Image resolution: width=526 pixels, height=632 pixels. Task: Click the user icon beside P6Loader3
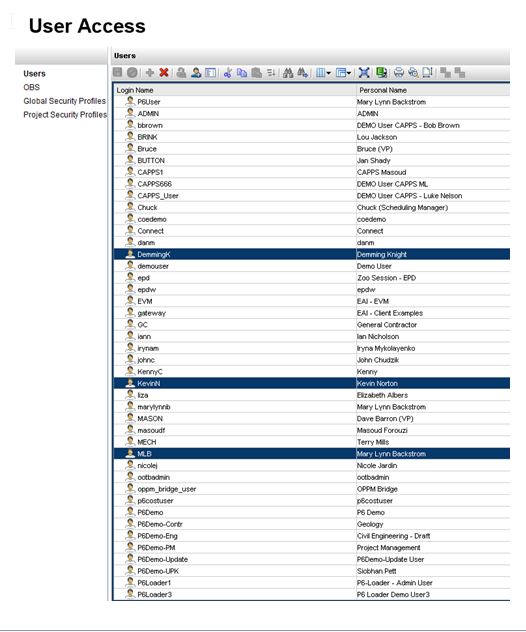click(130, 594)
